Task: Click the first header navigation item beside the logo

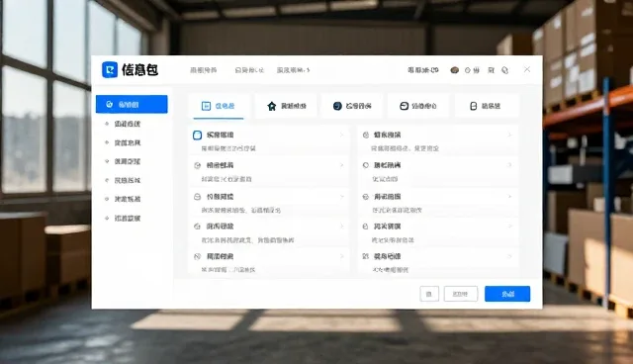Action: [x=204, y=70]
